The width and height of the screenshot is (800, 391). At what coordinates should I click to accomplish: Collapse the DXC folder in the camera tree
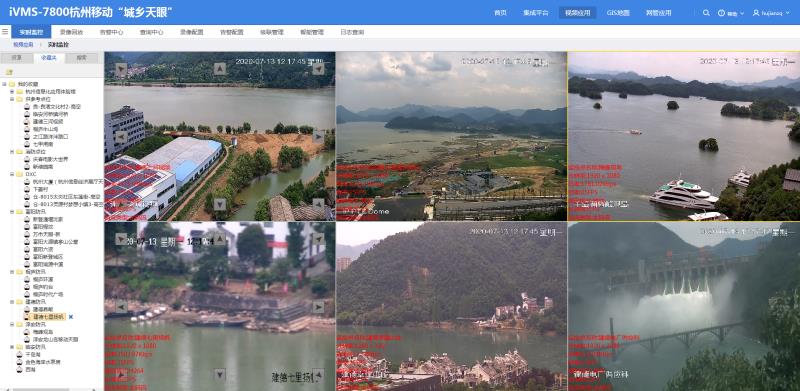[x=12, y=174]
